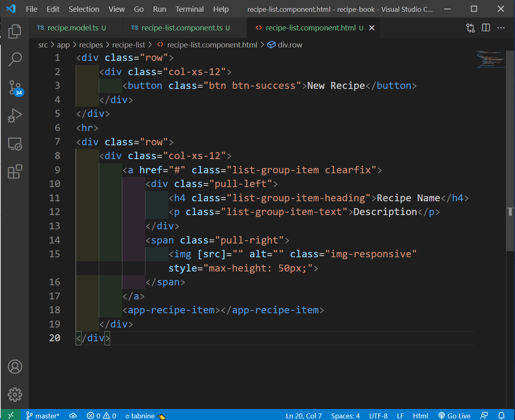Open the View menu
The image size is (515, 420).
[117, 9]
